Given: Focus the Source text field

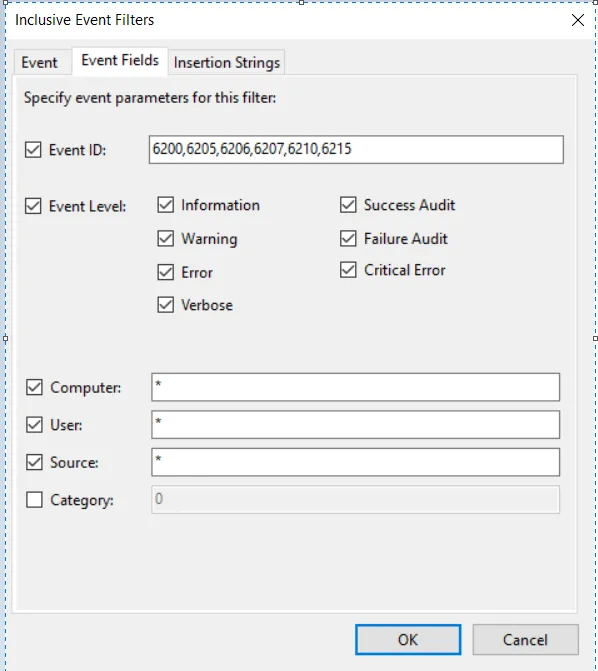Looking at the screenshot, I should click(355, 462).
